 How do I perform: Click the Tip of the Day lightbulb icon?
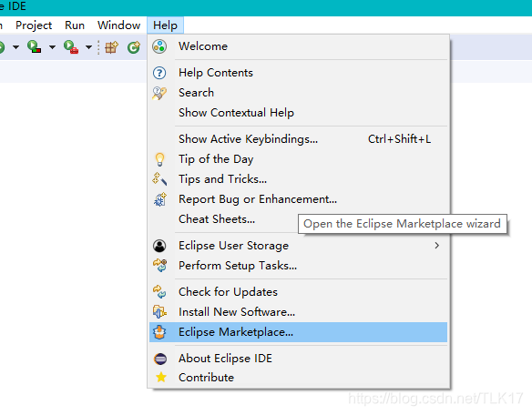click(x=159, y=159)
